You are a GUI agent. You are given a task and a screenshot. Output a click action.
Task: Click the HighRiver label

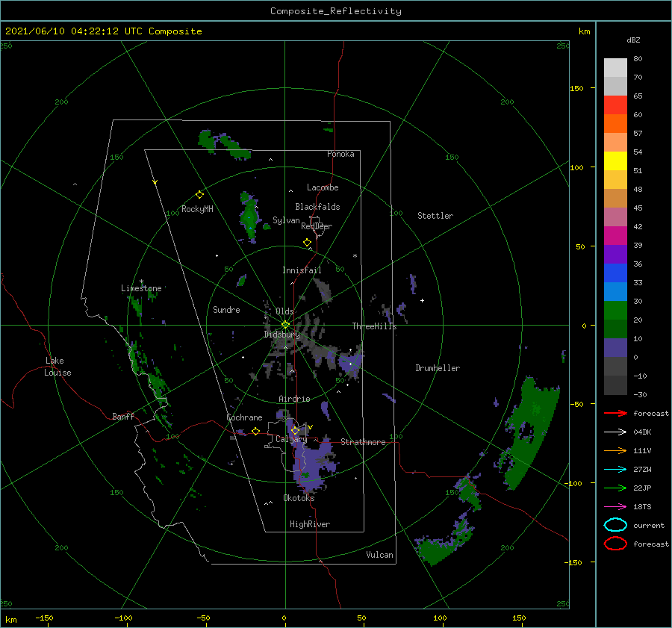click(310, 524)
